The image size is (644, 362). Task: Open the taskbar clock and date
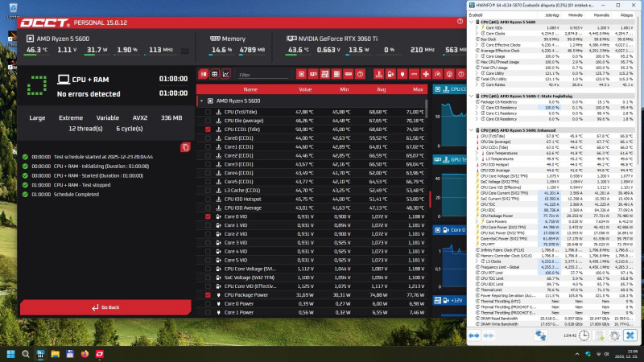(627, 354)
